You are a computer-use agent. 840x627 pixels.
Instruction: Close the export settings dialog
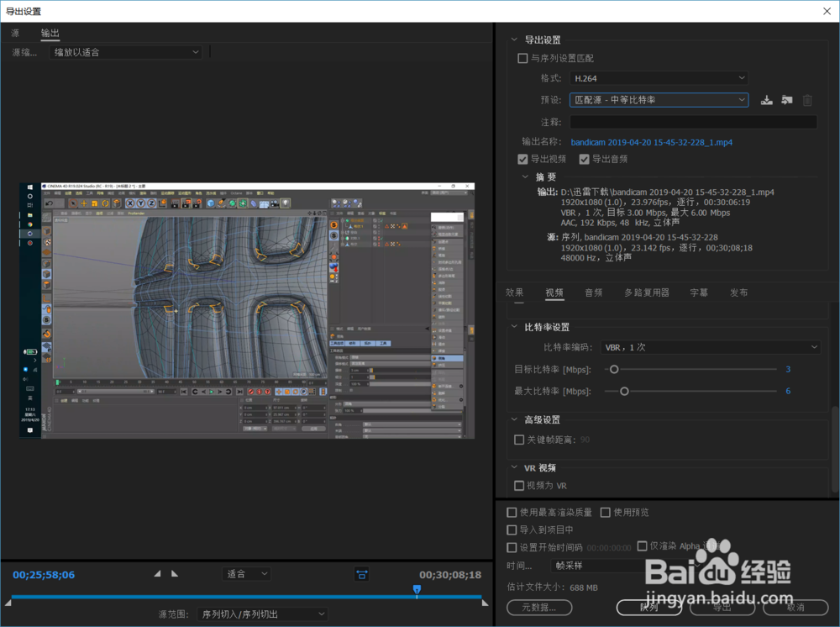(x=827, y=11)
